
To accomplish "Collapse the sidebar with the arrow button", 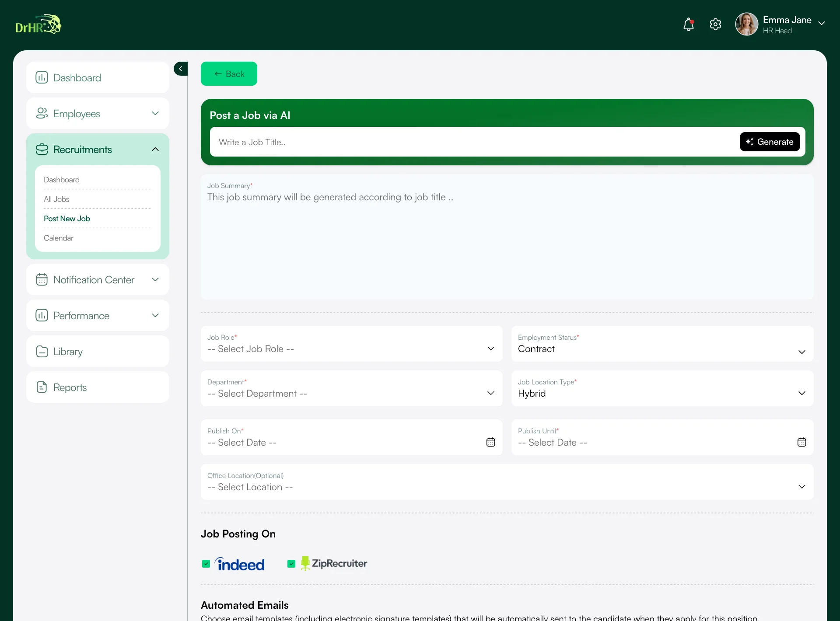I will click(x=181, y=69).
